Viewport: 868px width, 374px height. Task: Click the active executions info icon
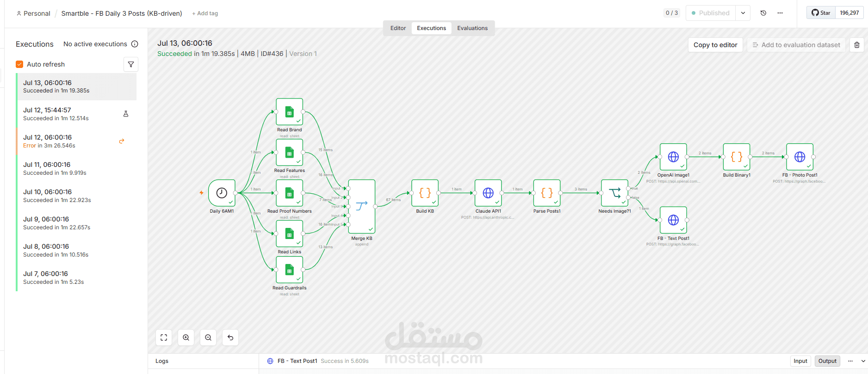[135, 44]
